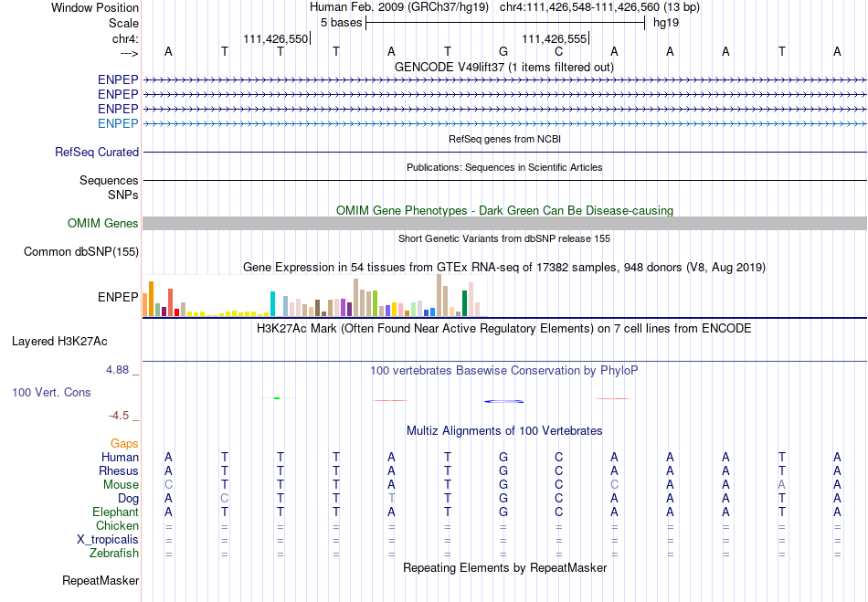Click the Zebrafish alignment row label

pos(114,553)
